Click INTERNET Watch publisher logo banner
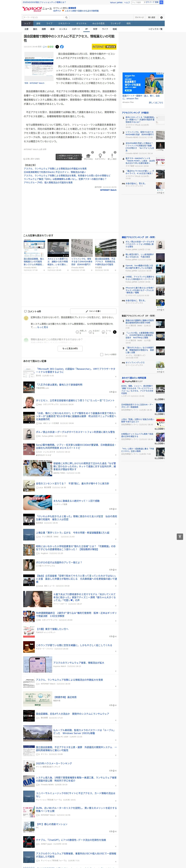 [104, 47]
